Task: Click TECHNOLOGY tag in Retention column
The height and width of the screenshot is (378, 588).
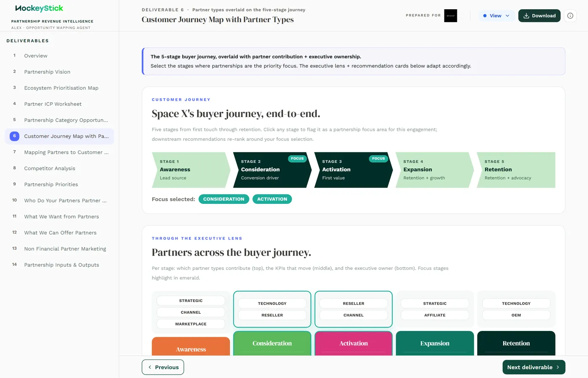Action: [x=516, y=303]
